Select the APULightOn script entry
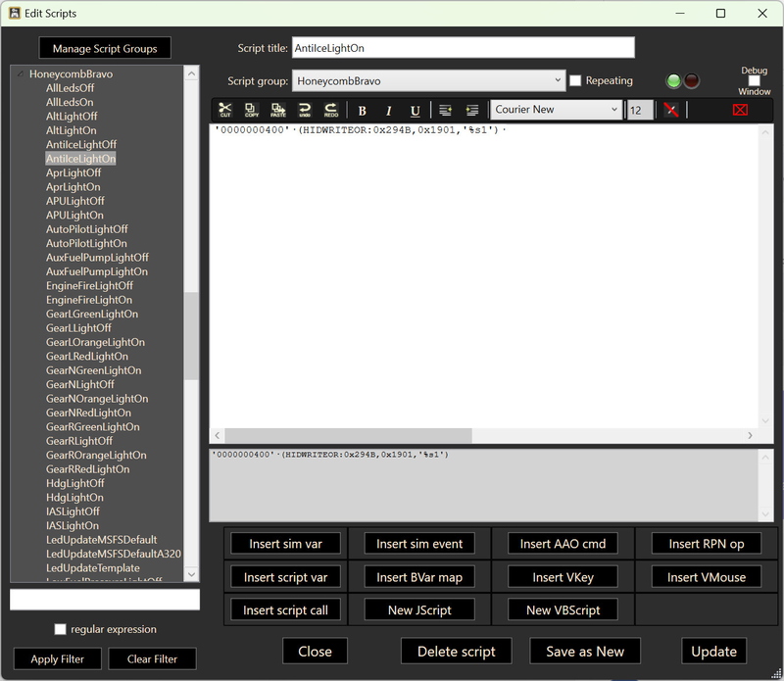 (74, 218)
